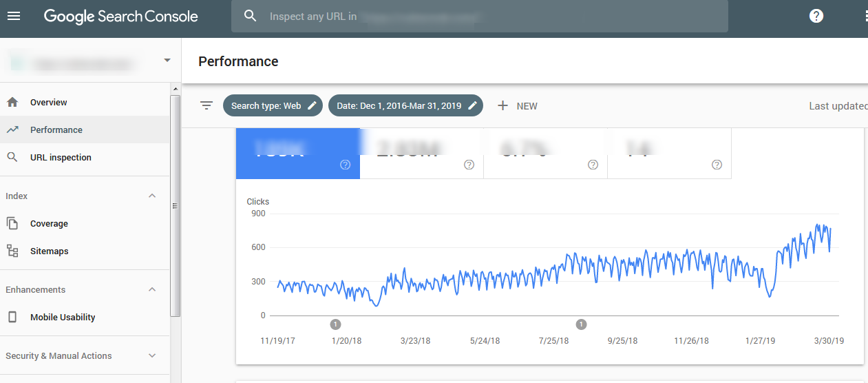Image resolution: width=868 pixels, height=383 pixels.
Task: Toggle the total clicks blue metric card
Action: 297,154
